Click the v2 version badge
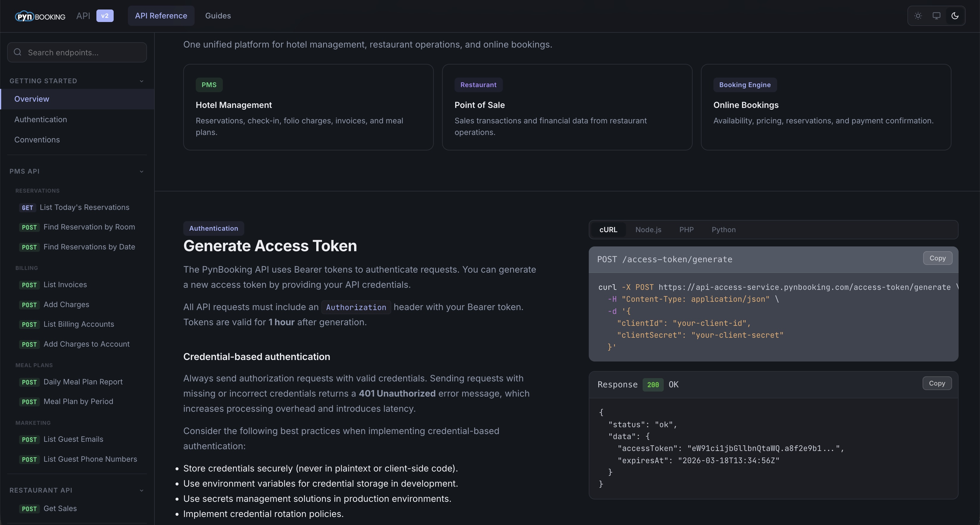 [105, 16]
